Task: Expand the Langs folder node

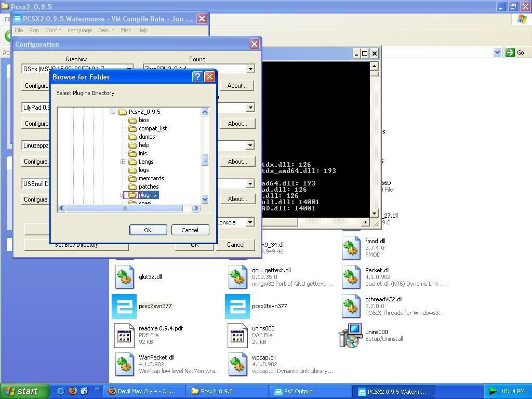Action: tap(123, 162)
